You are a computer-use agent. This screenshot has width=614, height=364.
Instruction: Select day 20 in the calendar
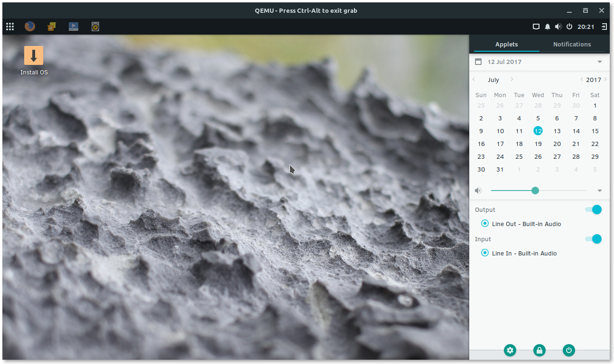557,144
